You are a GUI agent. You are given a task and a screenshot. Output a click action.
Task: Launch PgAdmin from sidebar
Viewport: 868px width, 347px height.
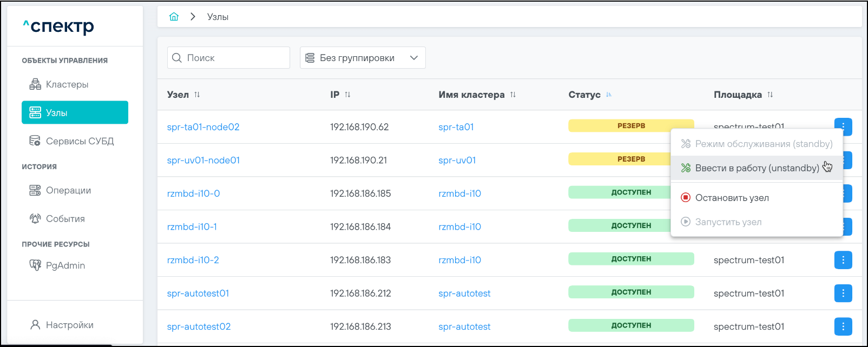65,265
